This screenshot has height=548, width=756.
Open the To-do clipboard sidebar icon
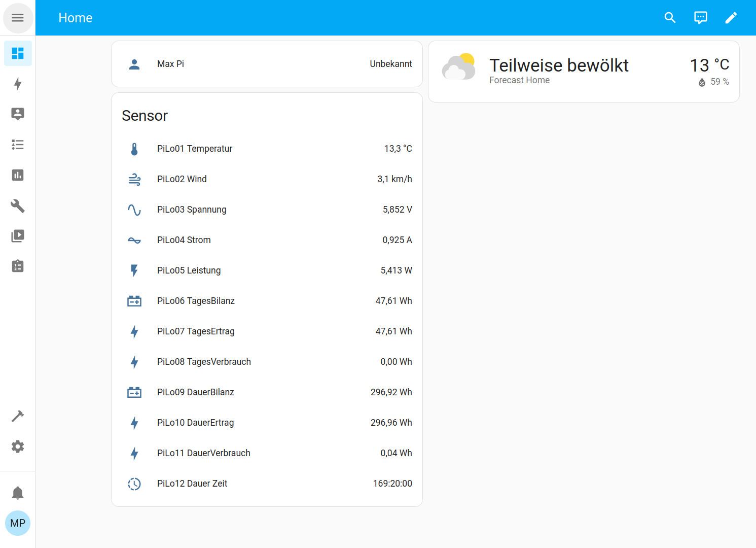tap(18, 266)
